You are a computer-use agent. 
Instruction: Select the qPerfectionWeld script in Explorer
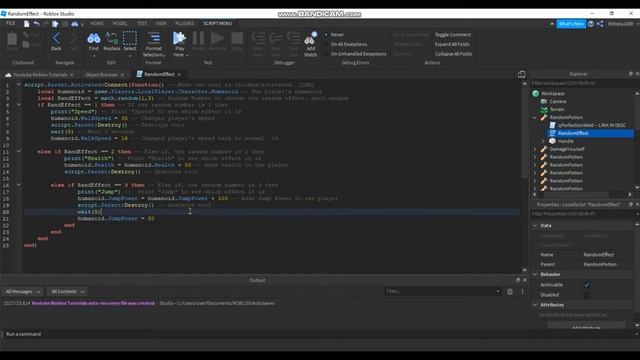tap(591, 125)
